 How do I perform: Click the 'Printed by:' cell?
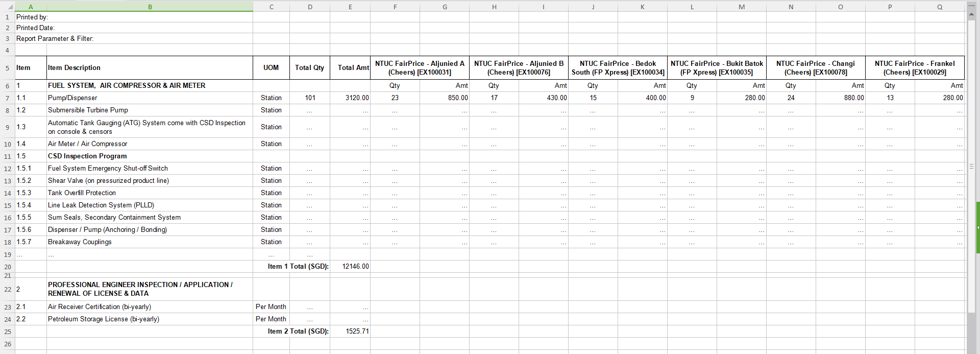point(32,17)
